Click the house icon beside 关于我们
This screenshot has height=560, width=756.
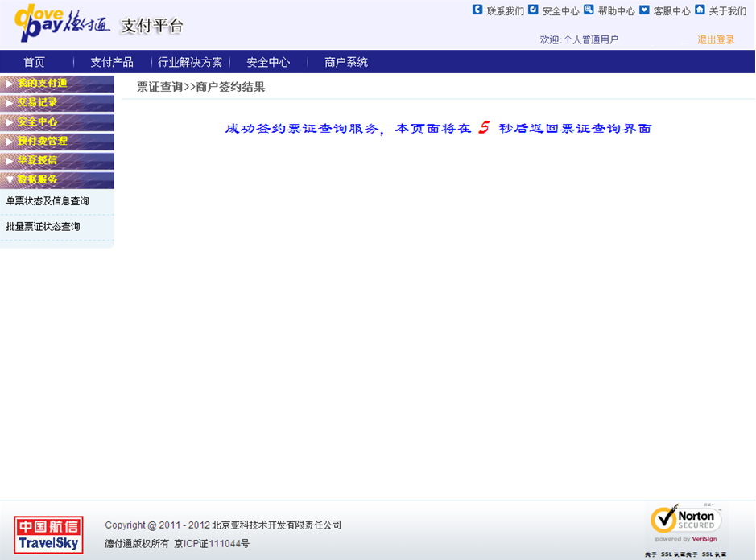click(700, 10)
